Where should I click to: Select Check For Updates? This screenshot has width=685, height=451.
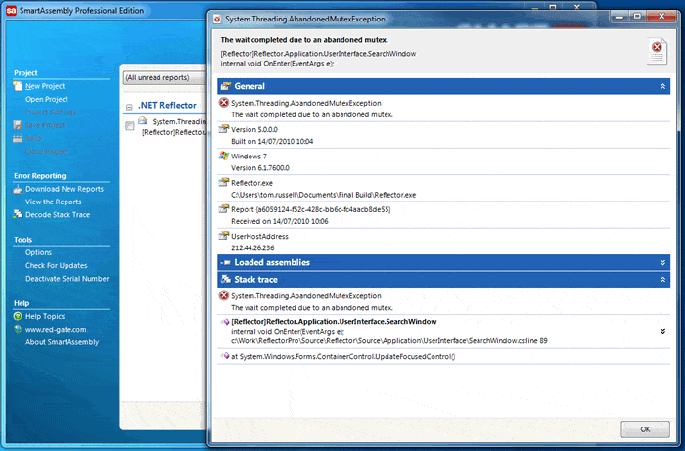click(x=56, y=266)
